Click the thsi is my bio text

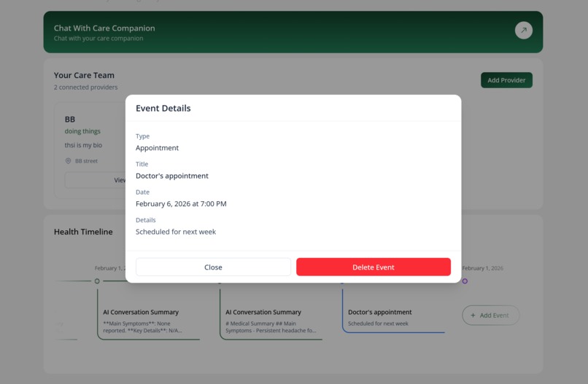(x=83, y=145)
